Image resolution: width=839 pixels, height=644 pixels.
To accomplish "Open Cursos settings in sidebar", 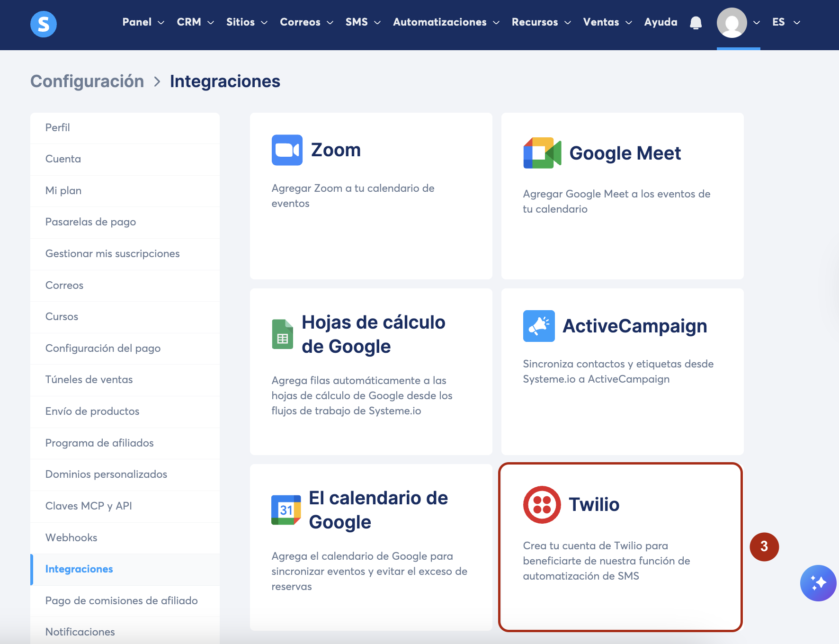I will (125, 317).
